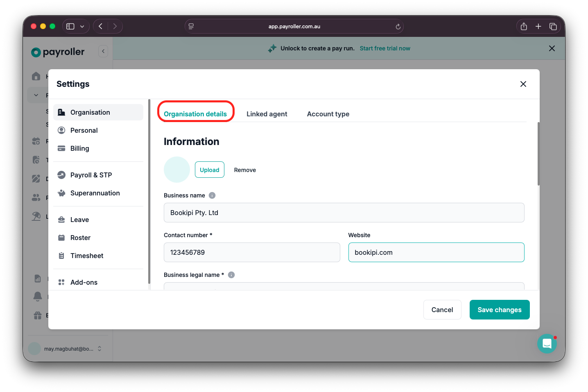Image resolution: width=588 pixels, height=392 pixels.
Task: Switch to the Organisation details tab
Action: [x=195, y=114]
